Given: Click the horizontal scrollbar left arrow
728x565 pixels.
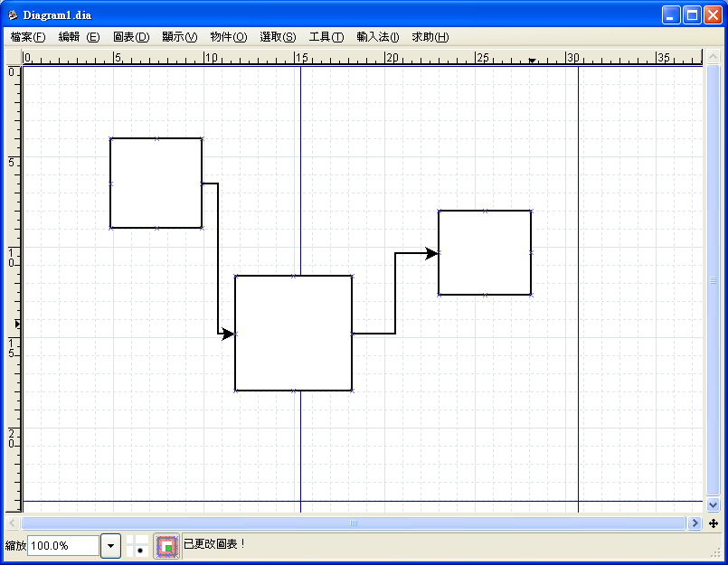Looking at the screenshot, I should 13,523.
